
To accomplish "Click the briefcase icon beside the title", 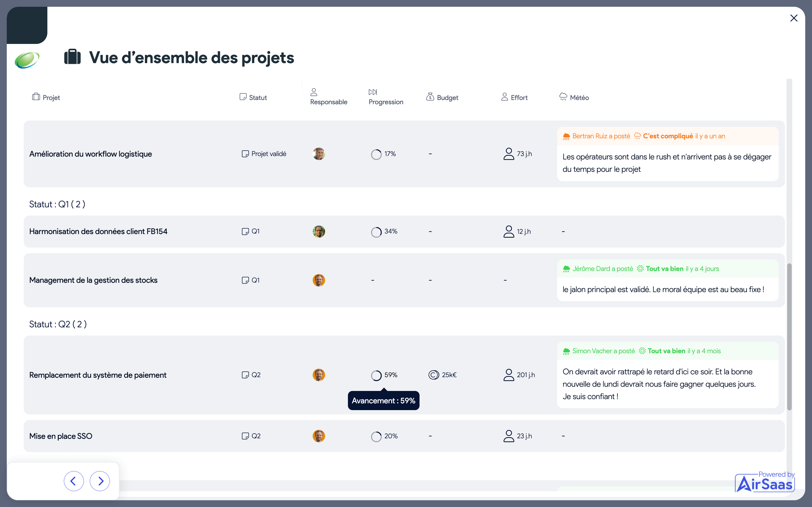I will pos(72,57).
